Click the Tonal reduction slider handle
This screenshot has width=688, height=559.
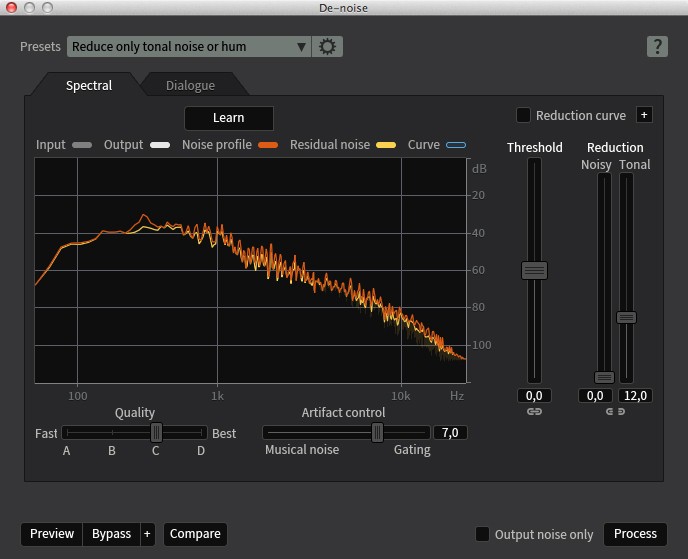[626, 317]
